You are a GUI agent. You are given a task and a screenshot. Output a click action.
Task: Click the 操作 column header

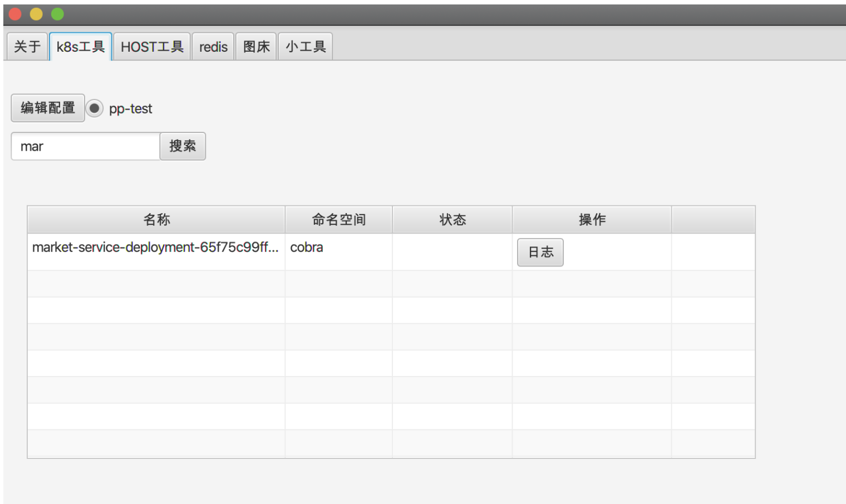(592, 220)
